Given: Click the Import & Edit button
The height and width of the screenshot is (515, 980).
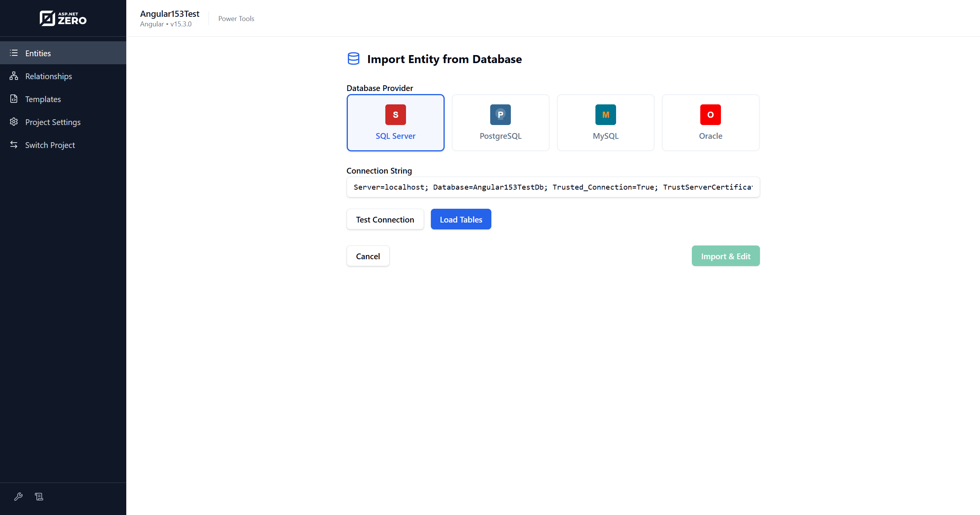Looking at the screenshot, I should (726, 256).
